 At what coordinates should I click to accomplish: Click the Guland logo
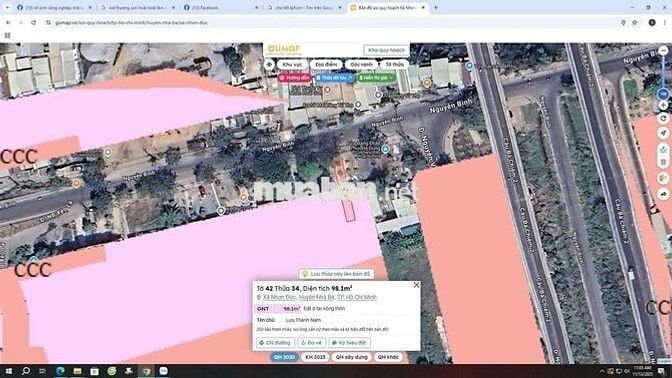pos(285,49)
